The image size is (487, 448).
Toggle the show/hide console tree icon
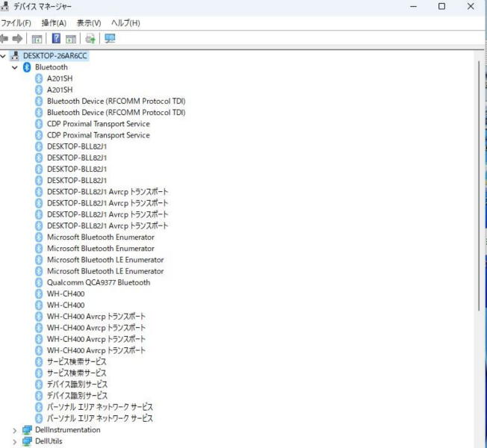[37, 39]
